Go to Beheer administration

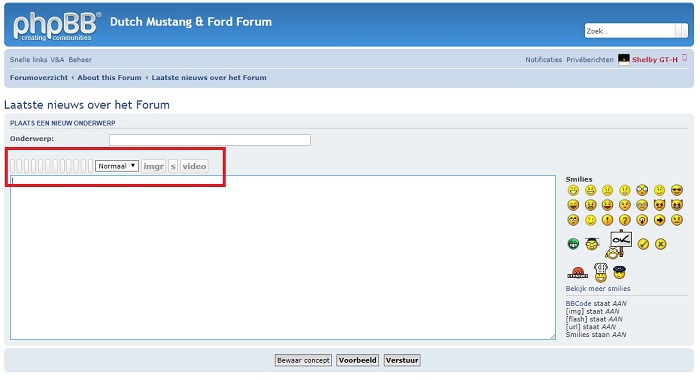(x=80, y=59)
